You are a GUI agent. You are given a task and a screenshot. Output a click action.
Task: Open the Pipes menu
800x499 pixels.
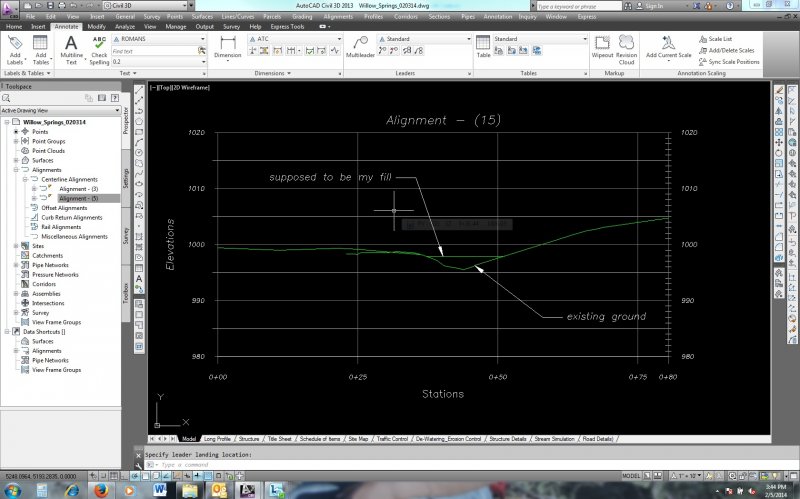coord(468,17)
